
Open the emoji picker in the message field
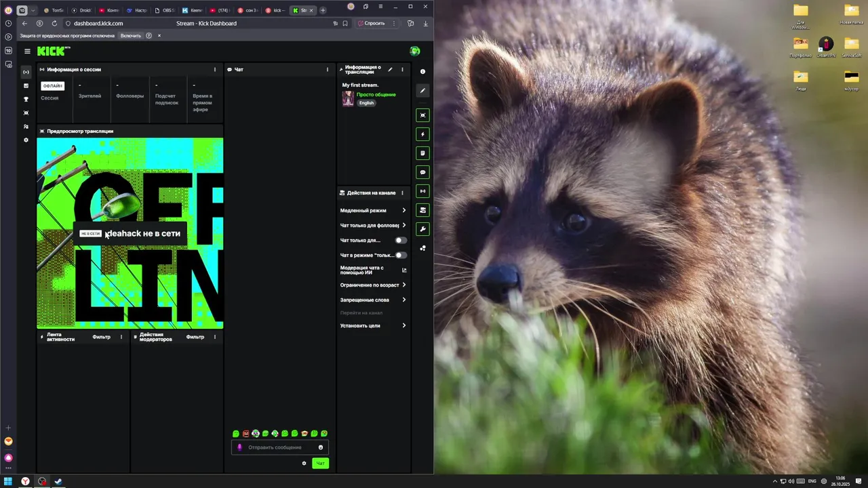pyautogui.click(x=321, y=447)
